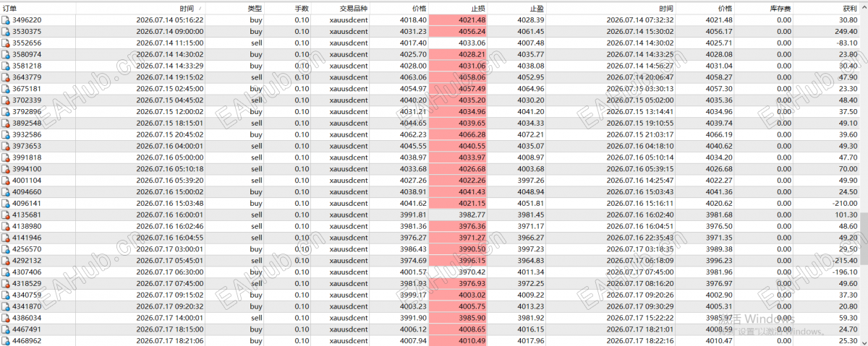Select order number 4341870
868x346 pixels.
[27, 306]
